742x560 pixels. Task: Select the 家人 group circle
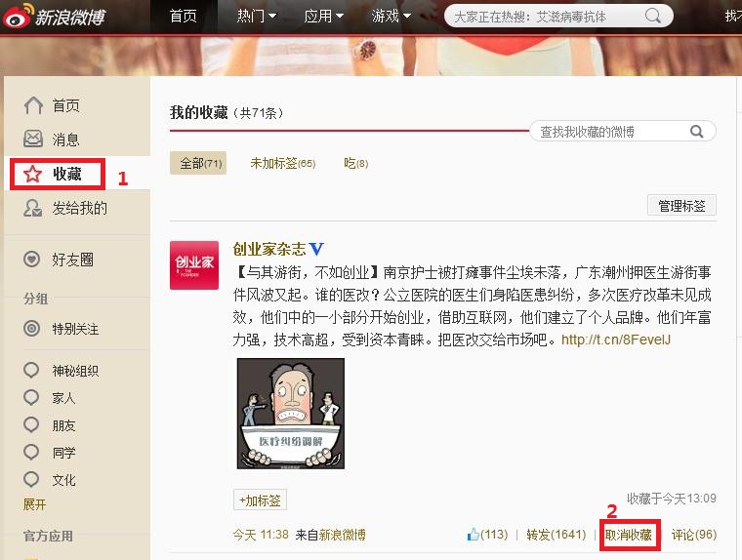[x=33, y=398]
